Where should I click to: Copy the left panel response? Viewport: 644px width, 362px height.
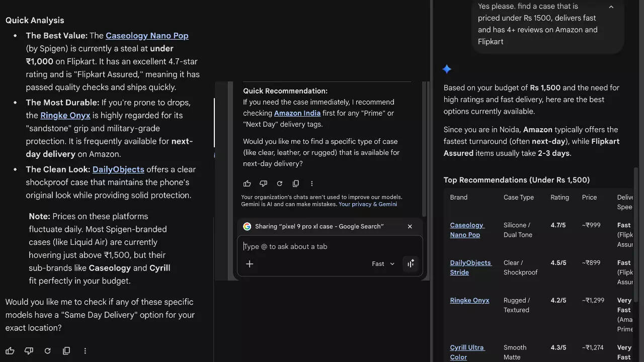pyautogui.click(x=66, y=350)
